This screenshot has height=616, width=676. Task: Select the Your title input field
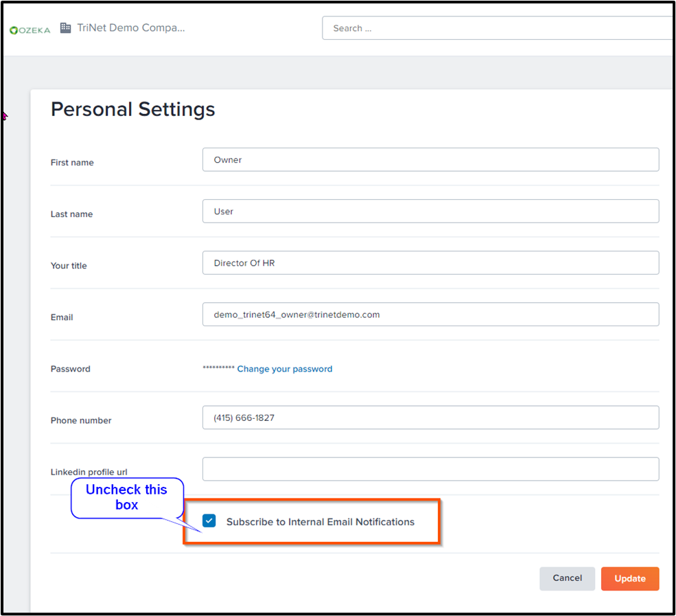point(431,263)
